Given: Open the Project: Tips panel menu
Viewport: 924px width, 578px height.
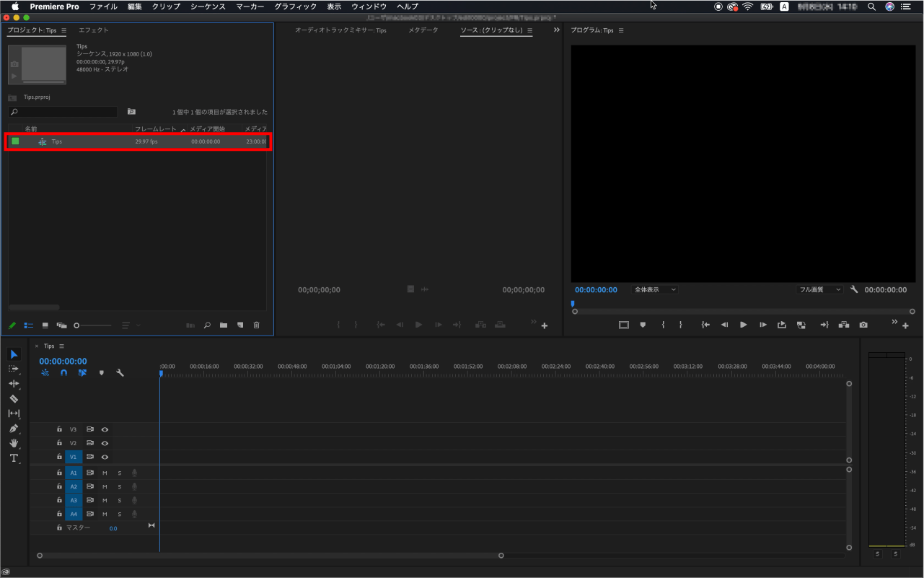Looking at the screenshot, I should point(63,30).
